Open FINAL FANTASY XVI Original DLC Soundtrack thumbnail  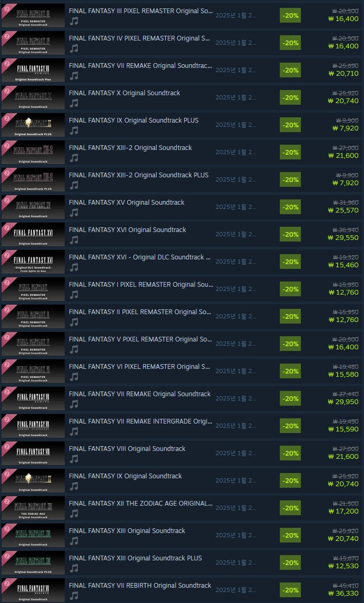tap(33, 262)
